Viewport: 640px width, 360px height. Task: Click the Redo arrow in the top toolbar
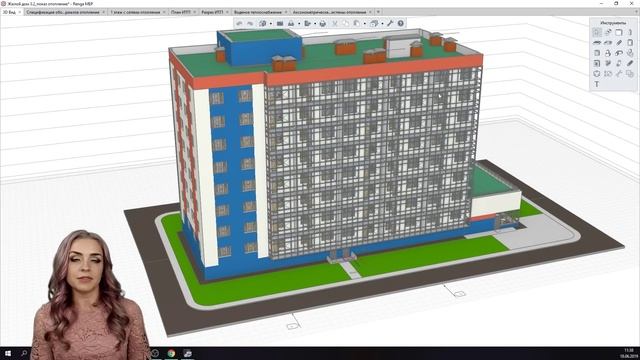pos(250,24)
